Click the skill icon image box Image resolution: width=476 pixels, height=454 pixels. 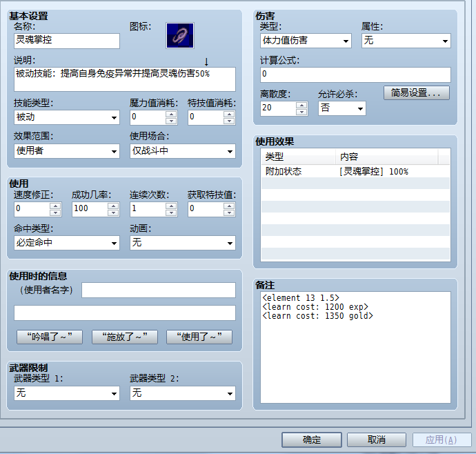coord(180,35)
